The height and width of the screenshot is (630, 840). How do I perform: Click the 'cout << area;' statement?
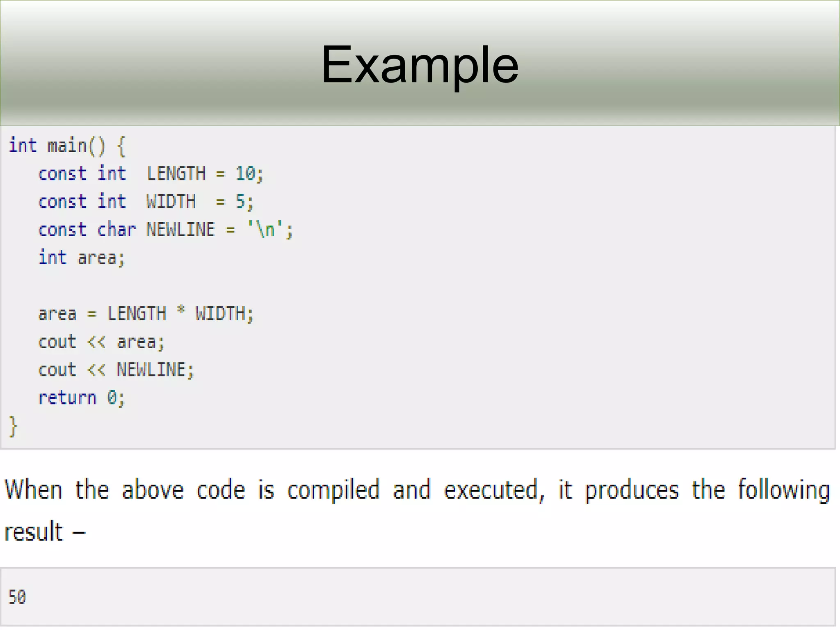(x=101, y=342)
